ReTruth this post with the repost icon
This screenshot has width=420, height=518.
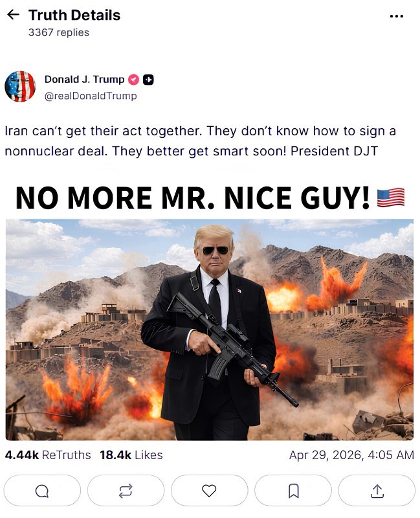[x=126, y=491]
